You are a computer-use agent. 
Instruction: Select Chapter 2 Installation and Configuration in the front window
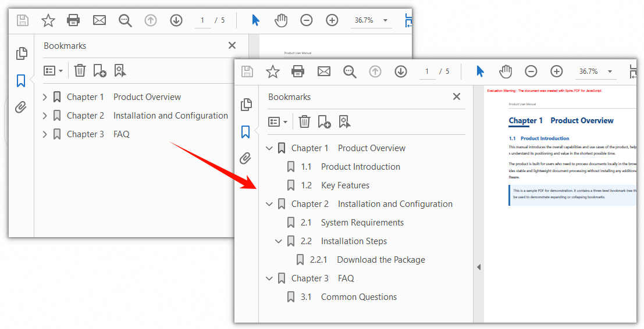coord(372,204)
